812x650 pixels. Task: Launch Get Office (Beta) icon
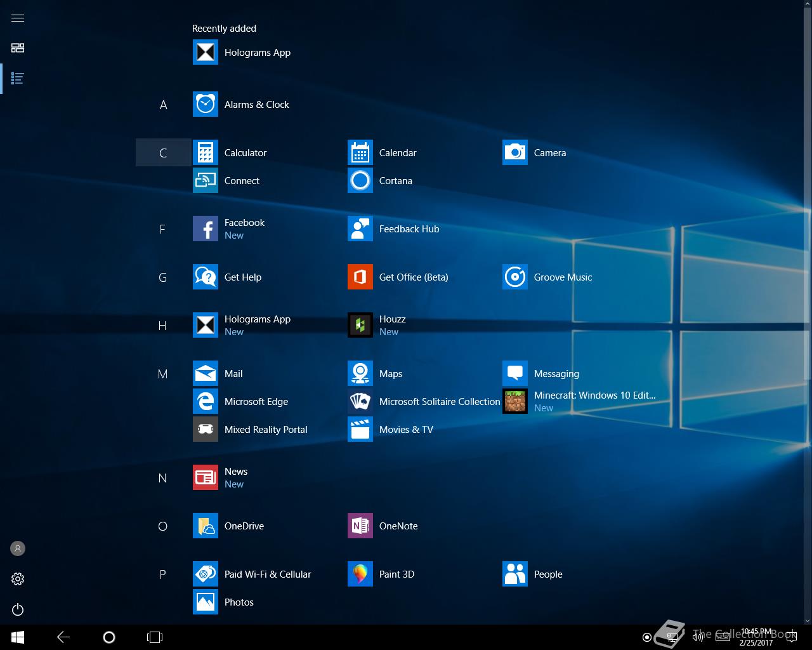point(360,277)
